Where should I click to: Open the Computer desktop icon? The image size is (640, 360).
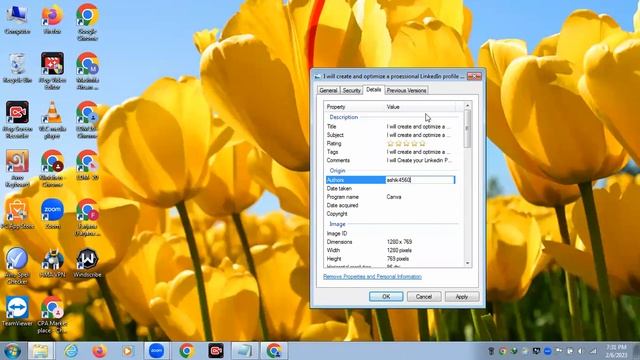click(17, 19)
